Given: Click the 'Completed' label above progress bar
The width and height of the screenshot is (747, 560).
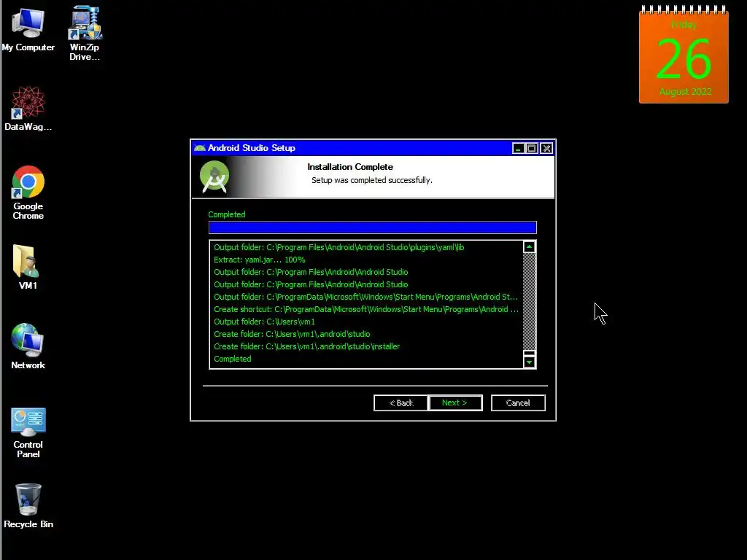Looking at the screenshot, I should tap(227, 214).
